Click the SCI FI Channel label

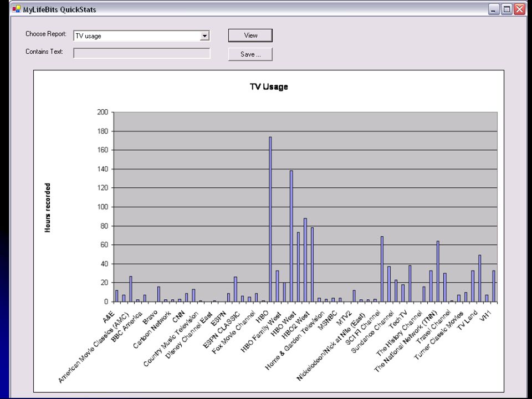(363, 328)
